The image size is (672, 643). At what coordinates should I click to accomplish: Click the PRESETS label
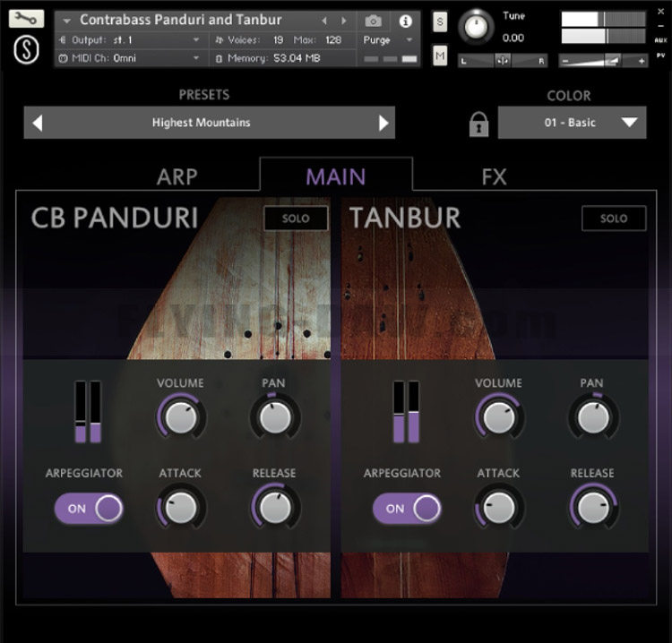(x=204, y=95)
